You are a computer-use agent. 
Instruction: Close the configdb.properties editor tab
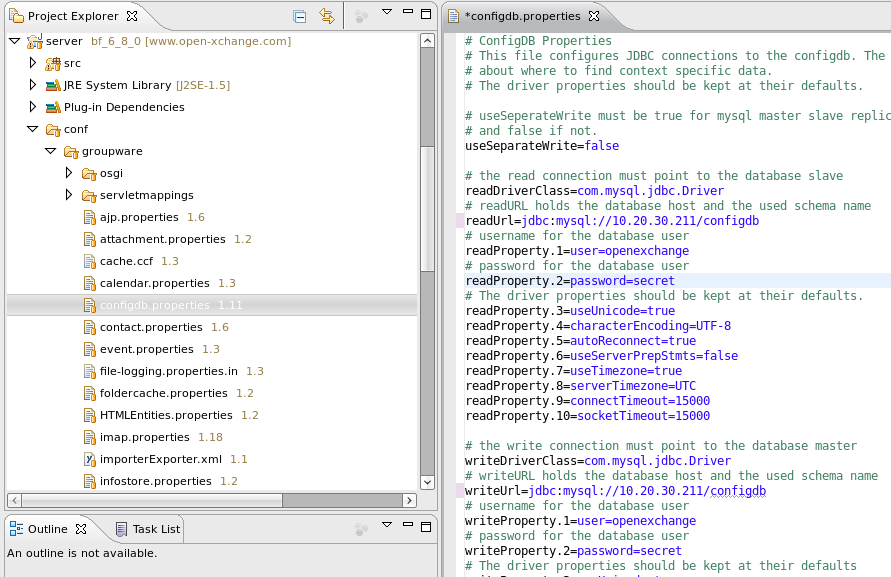(x=593, y=16)
